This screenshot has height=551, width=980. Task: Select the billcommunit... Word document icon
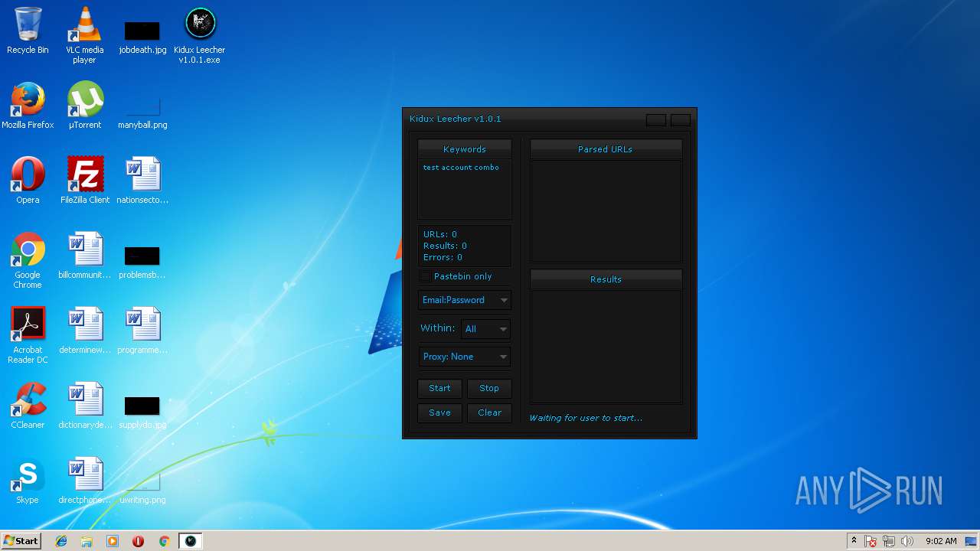pos(84,256)
